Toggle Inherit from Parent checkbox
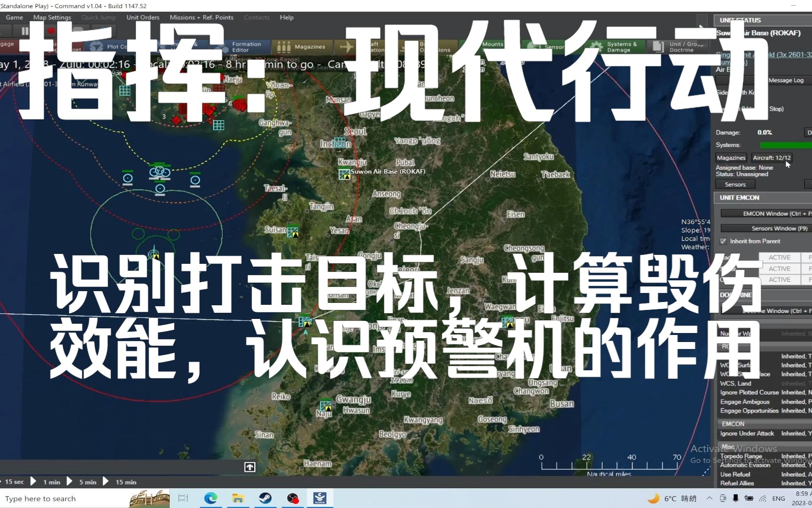Screen dimensions: 812x508 (723, 241)
